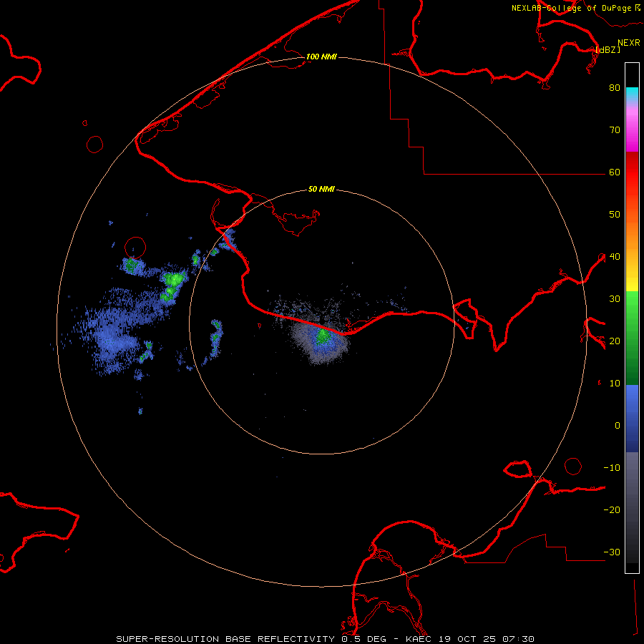This screenshot has width=644, height=644.
Task: Click "SUPER-RESOLUTION BASE REFLECTIVITY" in the caption
Action: [x=225, y=639]
